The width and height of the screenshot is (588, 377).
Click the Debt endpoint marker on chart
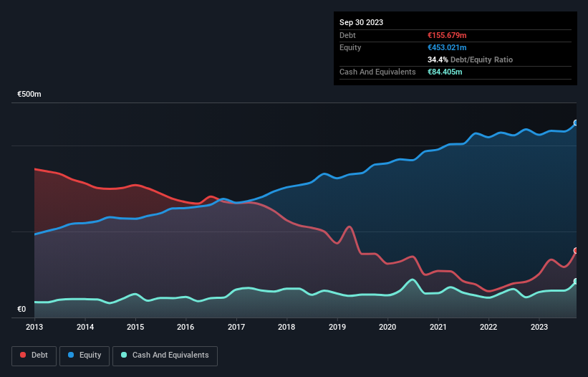pyautogui.click(x=576, y=251)
